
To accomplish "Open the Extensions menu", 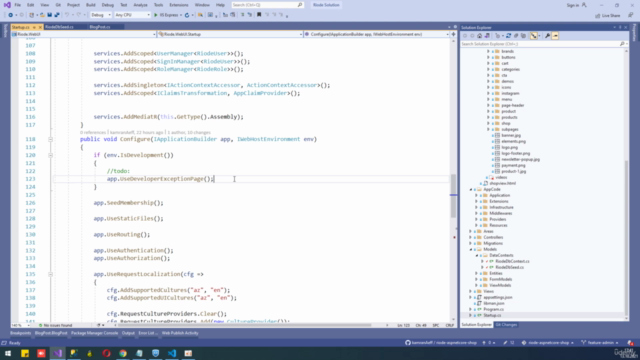I will point(179,5).
